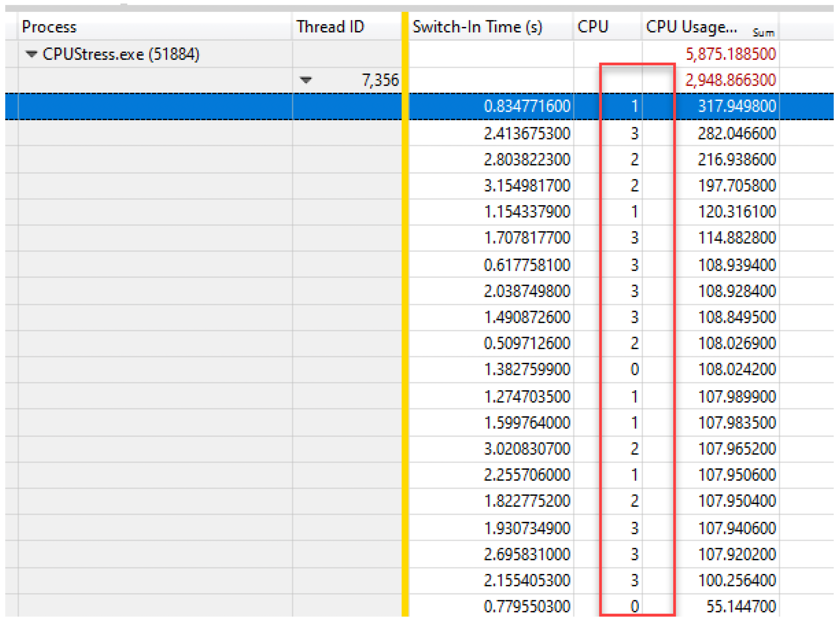840x625 pixels.
Task: Click CPU usage value 107.920200
Action: tap(737, 554)
